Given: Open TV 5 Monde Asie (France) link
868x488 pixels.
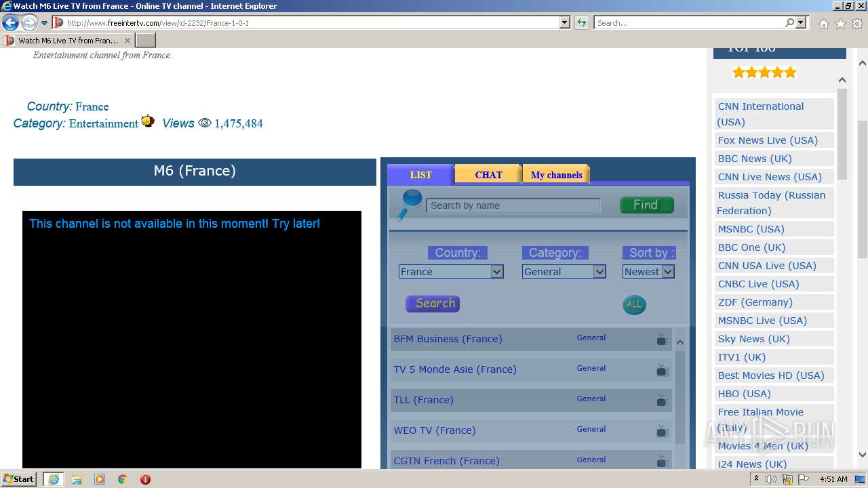Looking at the screenshot, I should point(455,369).
